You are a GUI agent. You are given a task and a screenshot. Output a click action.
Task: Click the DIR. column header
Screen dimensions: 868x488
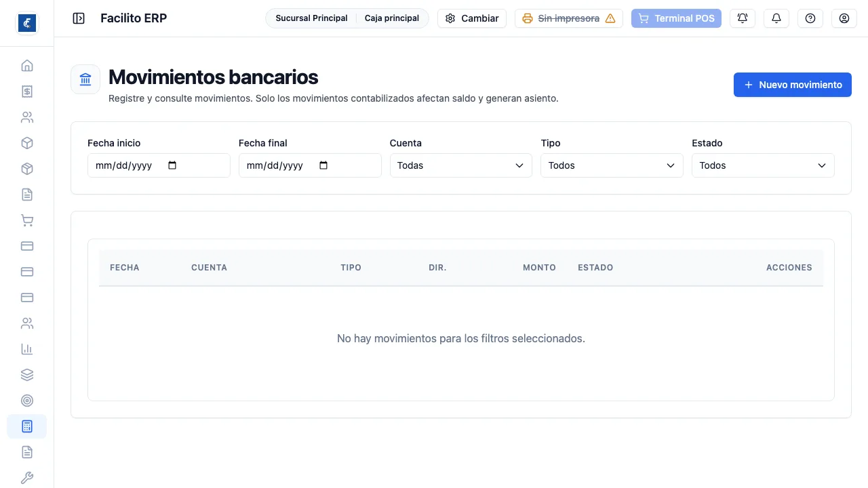pos(437,268)
